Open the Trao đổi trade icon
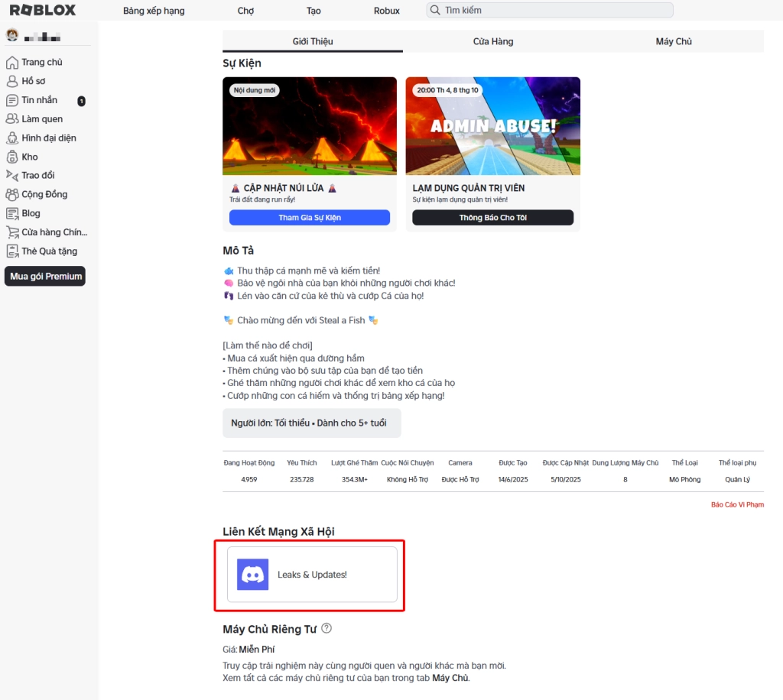 tap(12, 176)
